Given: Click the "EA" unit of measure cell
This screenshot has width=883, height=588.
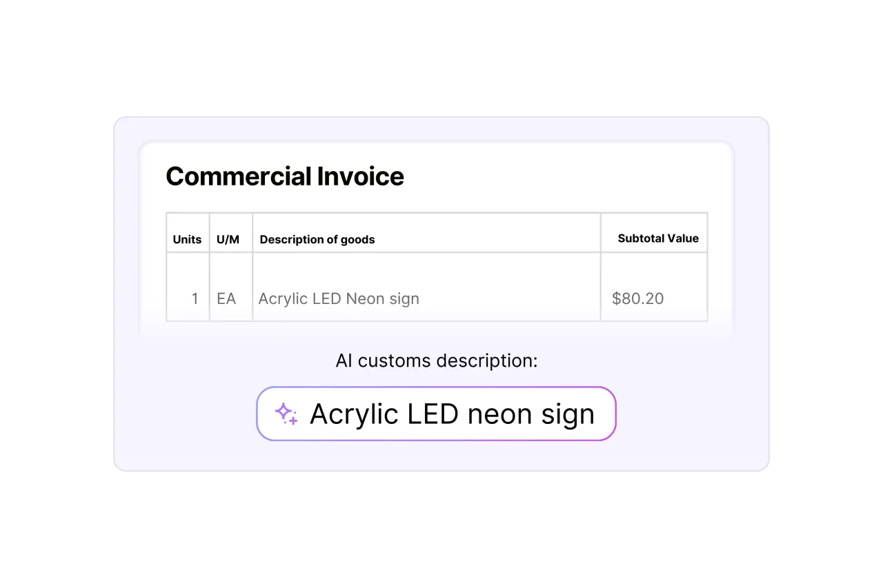Looking at the screenshot, I should [x=226, y=298].
